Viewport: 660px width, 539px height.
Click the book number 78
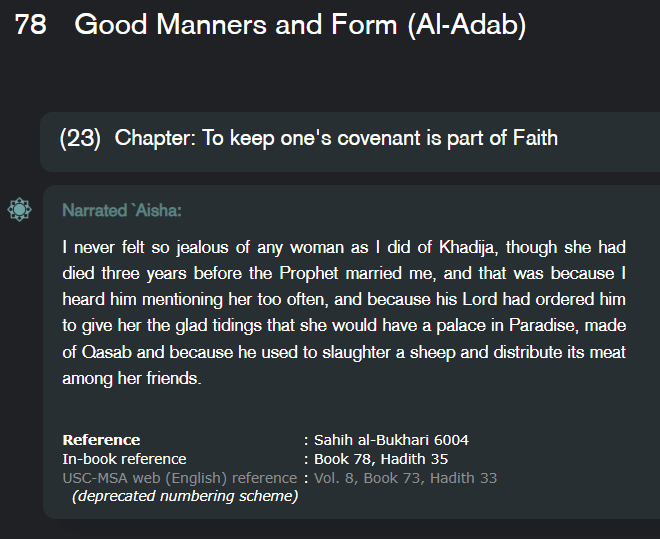(31, 26)
